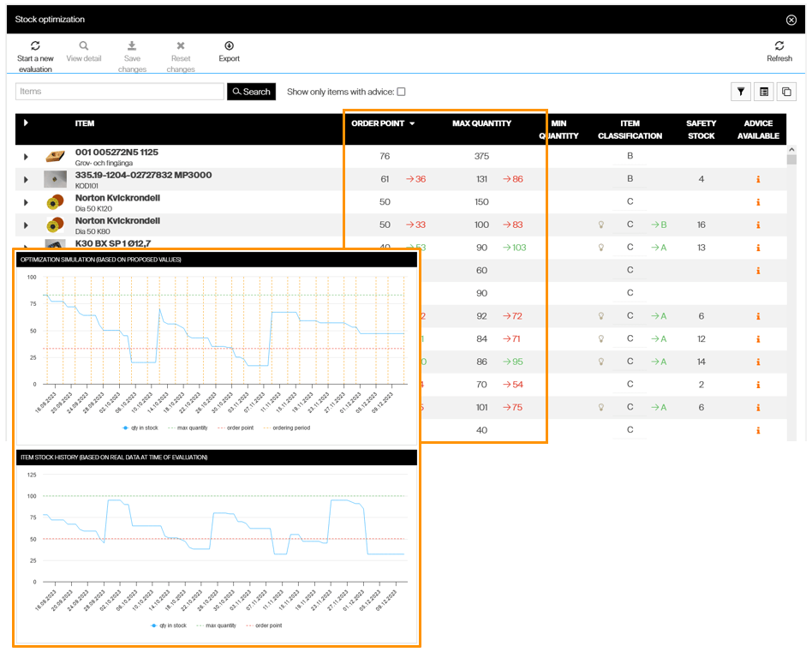Expand the 335.19-1204-02727832 MP3000 row
812x652 pixels.
point(26,179)
